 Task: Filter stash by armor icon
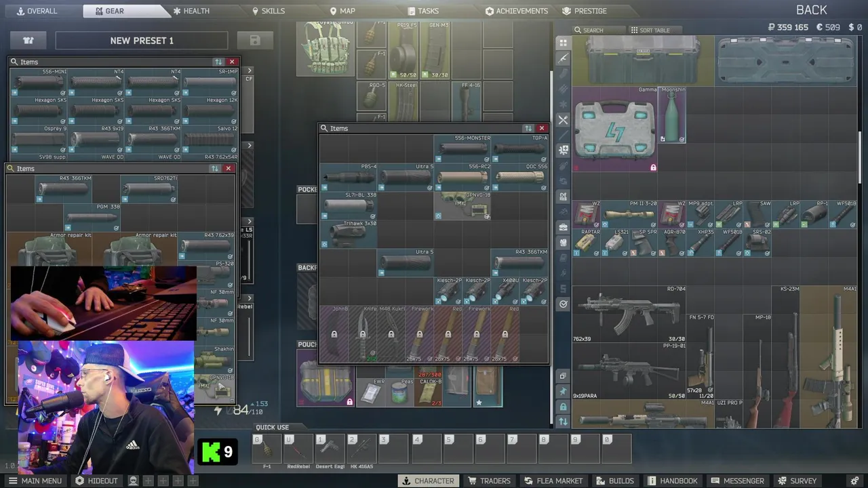tap(563, 243)
